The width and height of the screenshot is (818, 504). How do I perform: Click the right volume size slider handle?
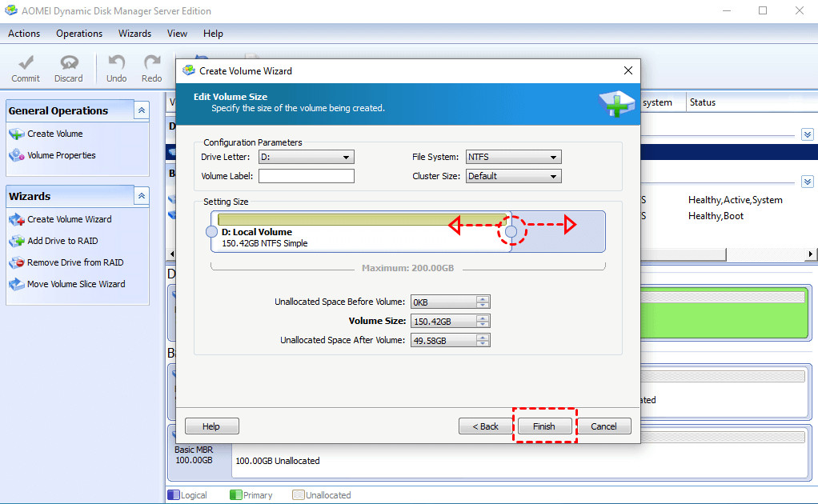tap(511, 232)
